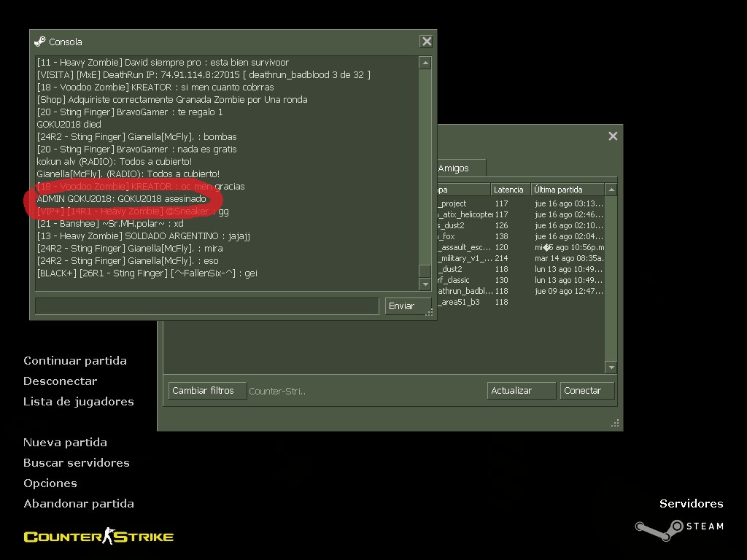747x560 pixels.
Task: Click the server list scroll-down arrow
Action: [x=611, y=367]
